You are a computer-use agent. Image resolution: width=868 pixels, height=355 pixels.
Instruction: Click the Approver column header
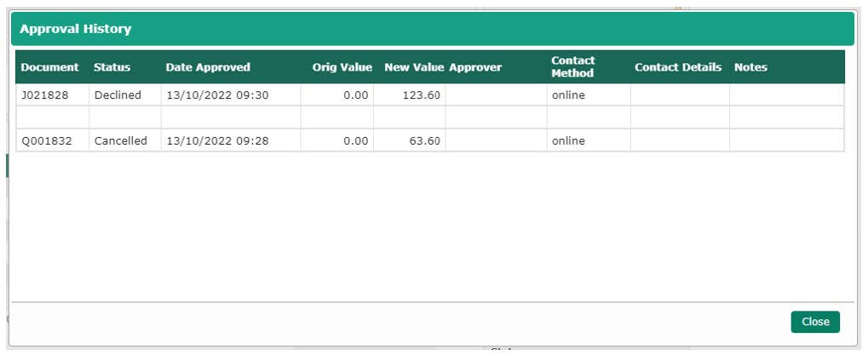(x=475, y=67)
